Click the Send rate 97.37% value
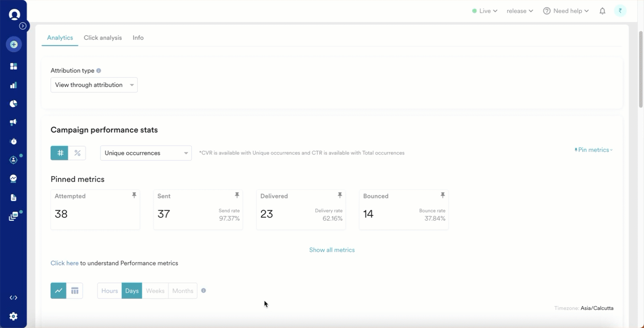This screenshot has height=328, width=644. [229, 219]
